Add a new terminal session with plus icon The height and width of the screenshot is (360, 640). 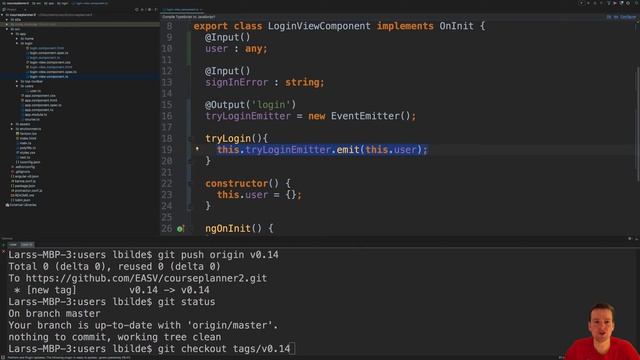click(3, 245)
